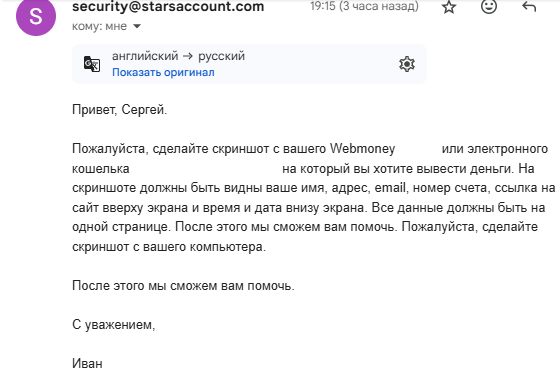Click the английский source language label
The image size is (560, 373).
[x=145, y=56]
